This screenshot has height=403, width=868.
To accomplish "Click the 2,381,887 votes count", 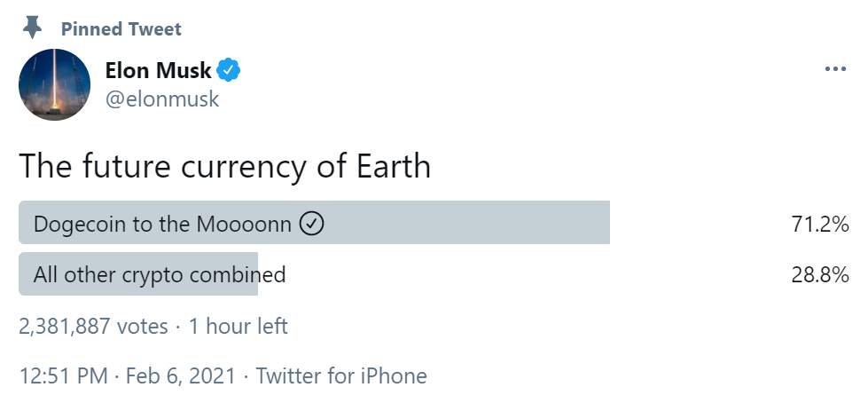I will pos(93,327).
